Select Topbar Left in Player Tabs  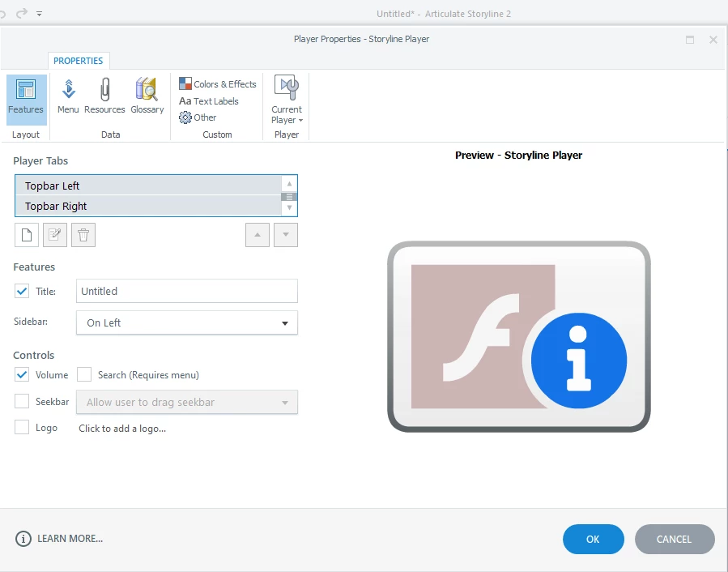(x=148, y=186)
